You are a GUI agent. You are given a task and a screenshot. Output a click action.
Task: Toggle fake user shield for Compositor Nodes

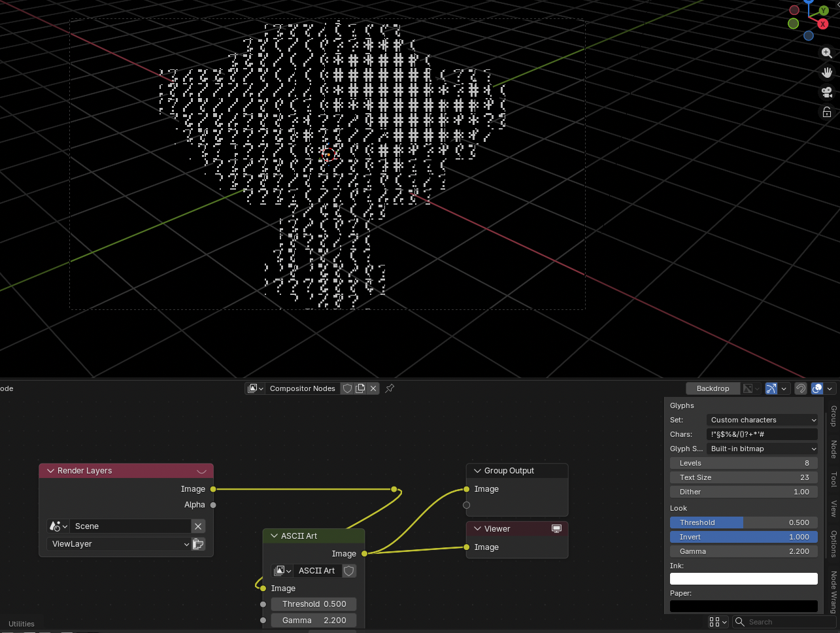click(x=348, y=388)
